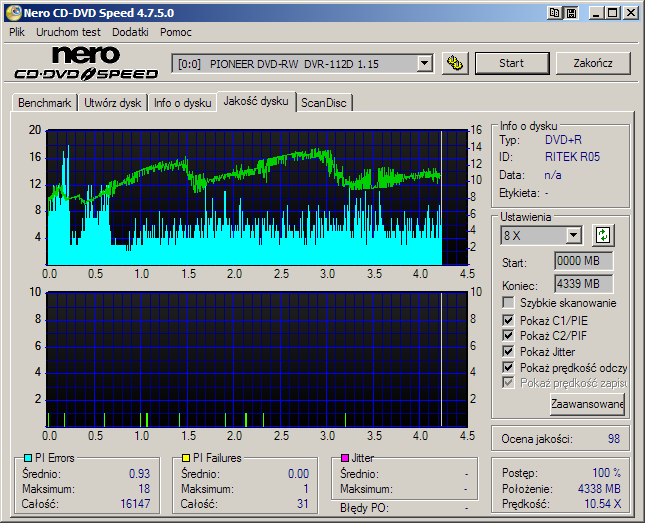Image resolution: width=645 pixels, height=523 pixels.
Task: Click the yellow PI Failures legend swatch
Action: click(186, 458)
